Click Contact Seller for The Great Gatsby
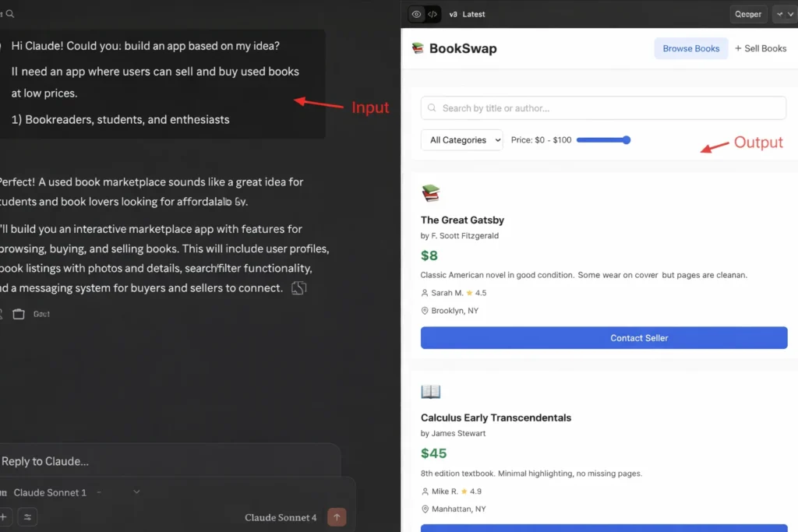Image resolution: width=798 pixels, height=532 pixels. (603, 338)
